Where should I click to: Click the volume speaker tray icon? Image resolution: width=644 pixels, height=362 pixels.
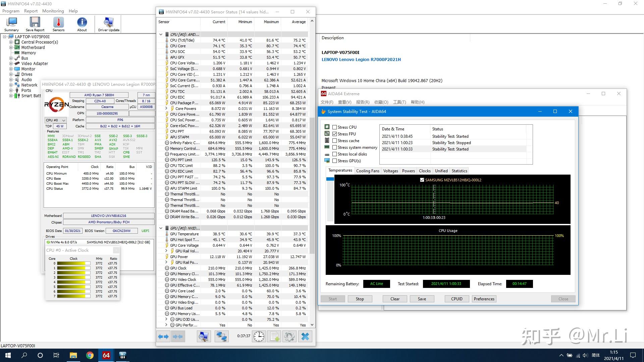pos(586,355)
